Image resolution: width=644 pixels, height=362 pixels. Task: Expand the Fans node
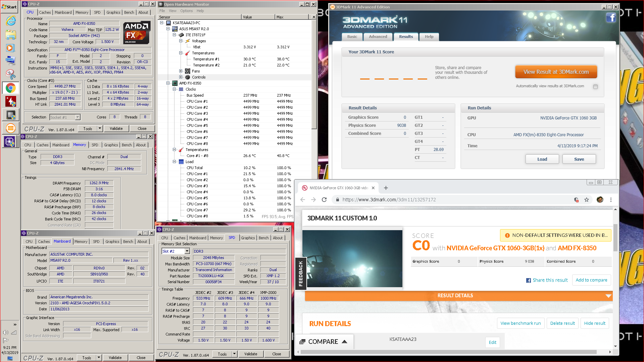coord(181,71)
